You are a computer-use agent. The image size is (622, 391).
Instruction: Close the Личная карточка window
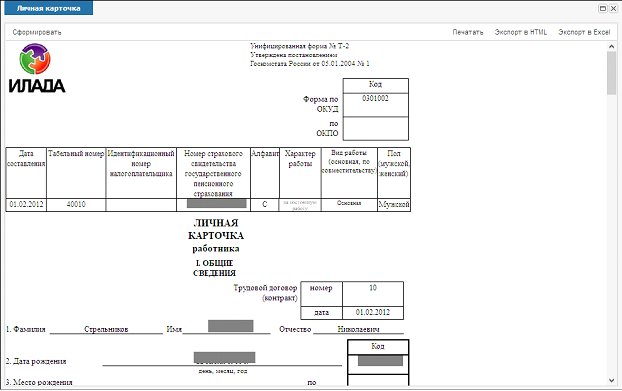(x=613, y=8)
